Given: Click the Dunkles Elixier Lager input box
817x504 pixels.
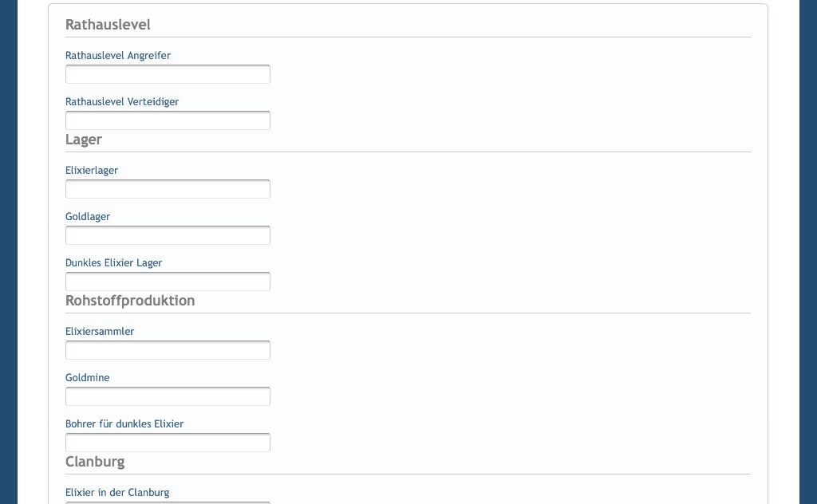Looking at the screenshot, I should [x=168, y=282].
